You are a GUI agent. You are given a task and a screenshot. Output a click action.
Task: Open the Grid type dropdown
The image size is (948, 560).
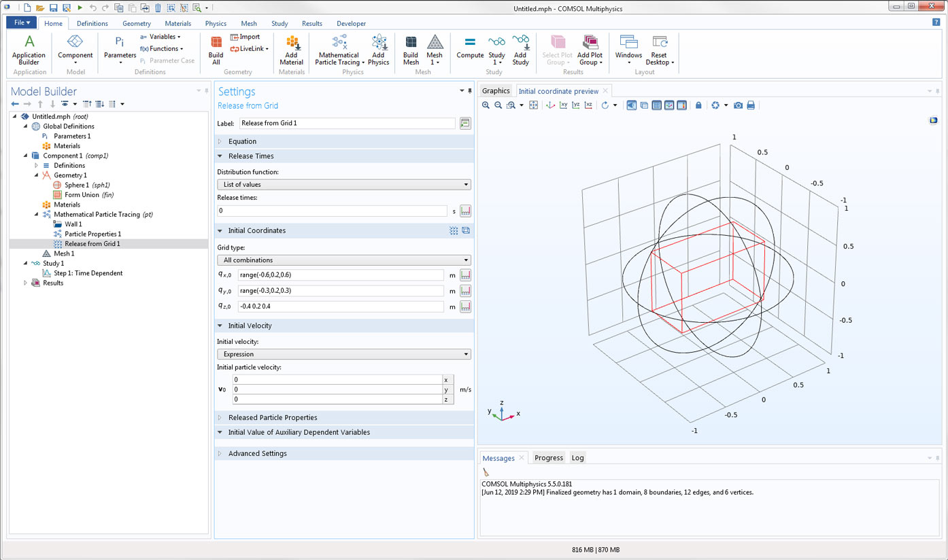tap(343, 260)
